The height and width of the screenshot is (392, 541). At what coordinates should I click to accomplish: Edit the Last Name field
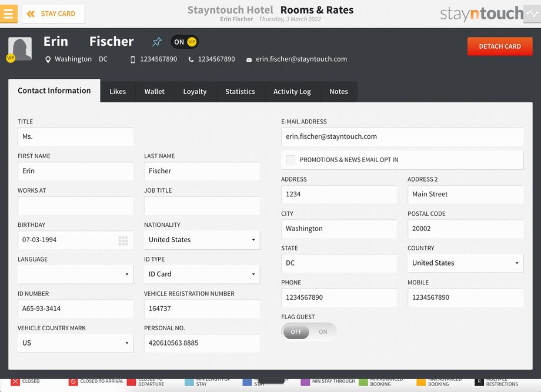click(x=202, y=171)
